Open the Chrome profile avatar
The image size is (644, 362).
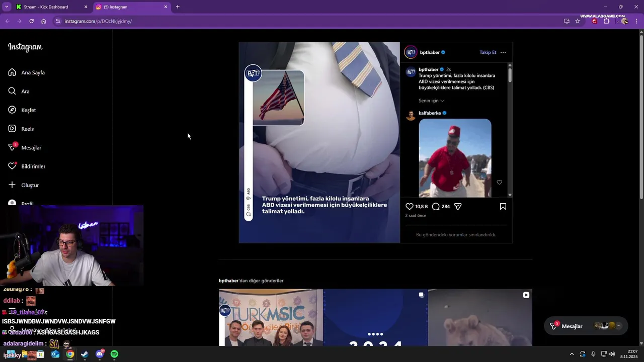pyautogui.click(x=624, y=21)
